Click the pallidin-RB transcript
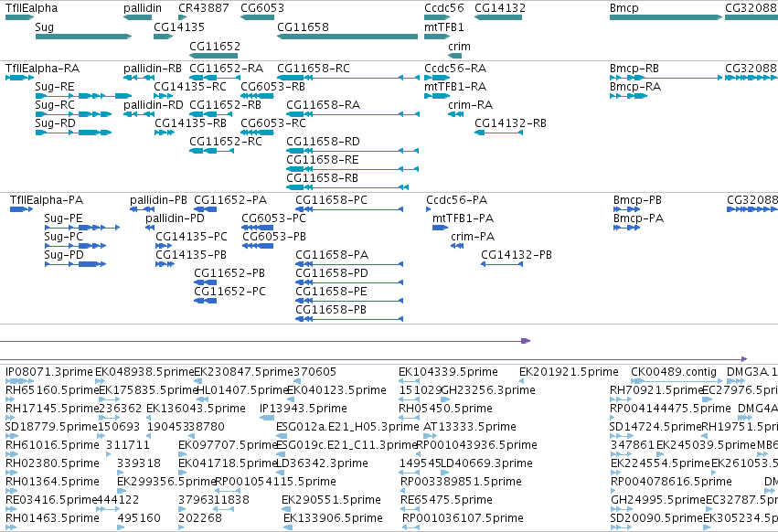The image size is (778, 532). coord(139,78)
